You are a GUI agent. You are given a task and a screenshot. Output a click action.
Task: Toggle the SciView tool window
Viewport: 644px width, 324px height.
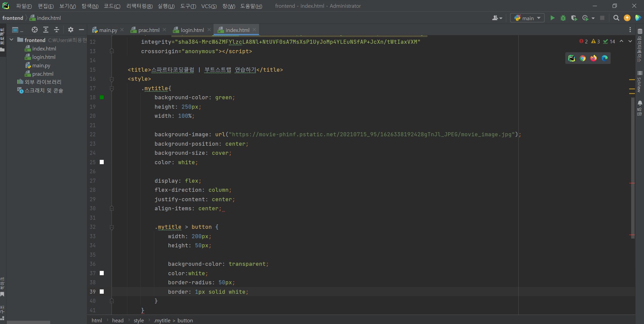pyautogui.click(x=640, y=81)
